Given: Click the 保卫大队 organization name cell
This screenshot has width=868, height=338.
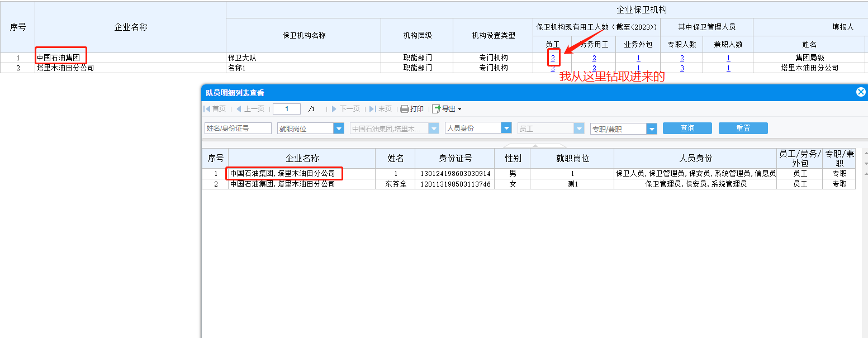Looking at the screenshot, I should [x=303, y=58].
